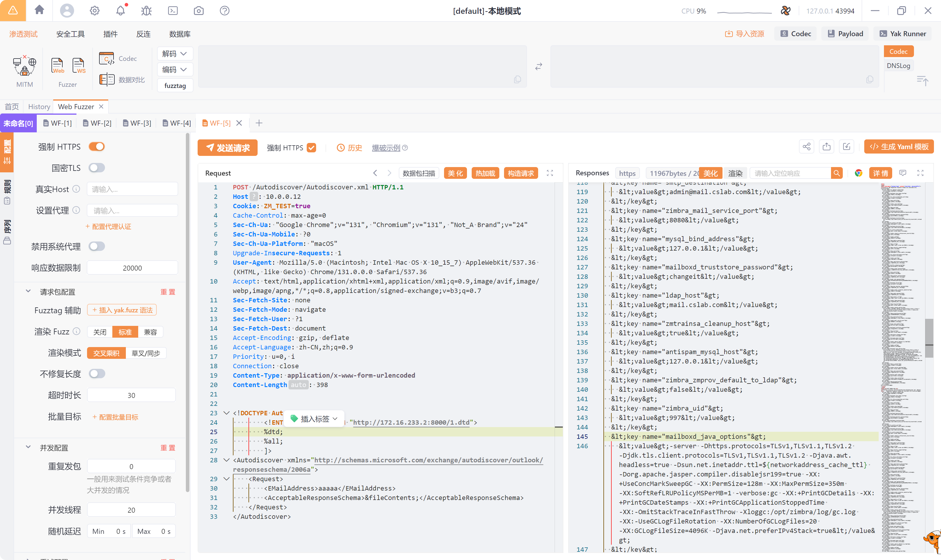Open the 爆破示例 link
The width and height of the screenshot is (941, 560).
(386, 148)
